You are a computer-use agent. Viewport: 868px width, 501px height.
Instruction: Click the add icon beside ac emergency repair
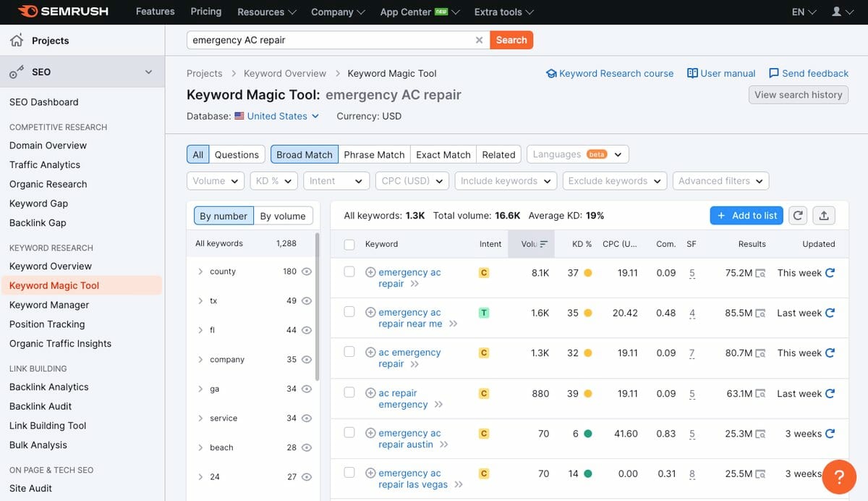370,353
